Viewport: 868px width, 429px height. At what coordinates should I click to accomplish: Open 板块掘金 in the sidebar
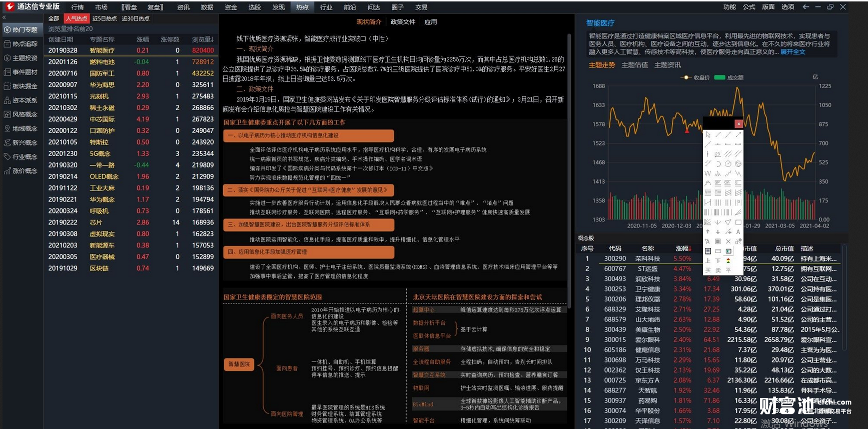coord(21,86)
